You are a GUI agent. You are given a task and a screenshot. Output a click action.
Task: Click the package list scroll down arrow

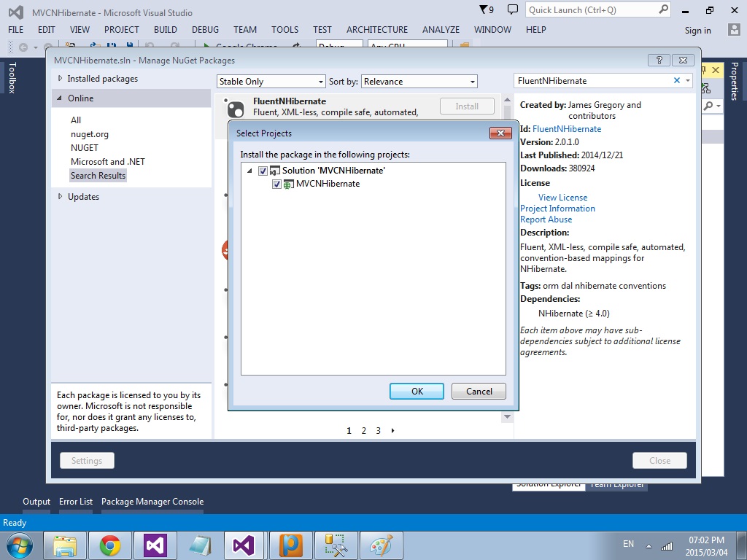coord(508,416)
